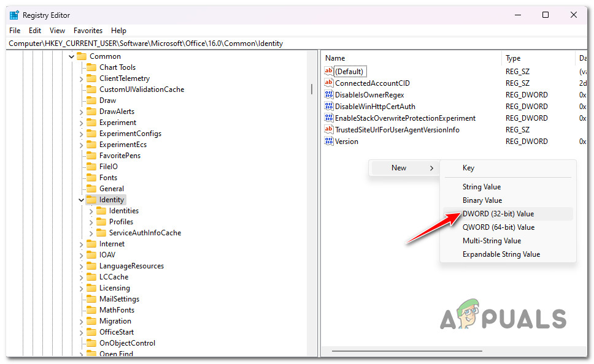Choose QWORD (64-bit) Value from submenu
Image resolution: width=594 pixels, height=364 pixels.
[508, 227]
